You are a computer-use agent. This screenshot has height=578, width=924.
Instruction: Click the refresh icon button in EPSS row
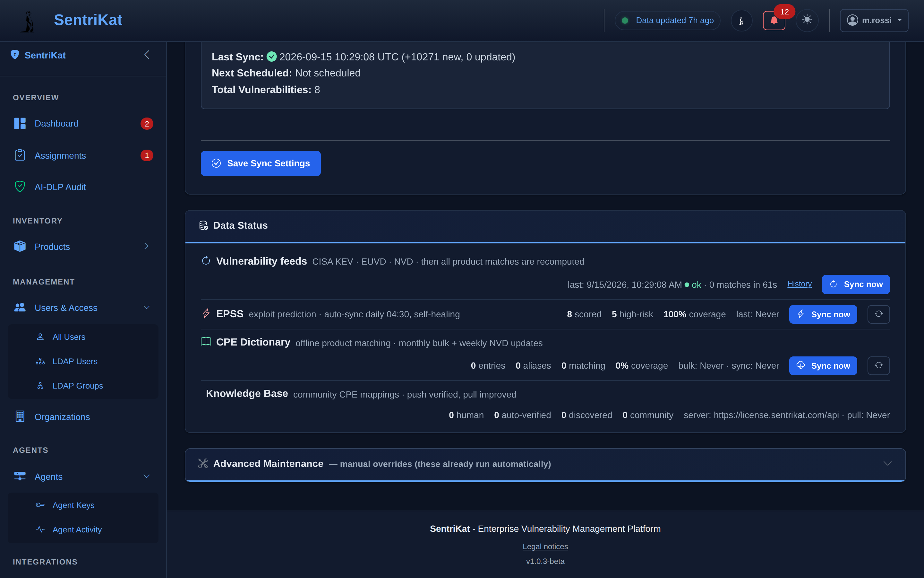878,314
